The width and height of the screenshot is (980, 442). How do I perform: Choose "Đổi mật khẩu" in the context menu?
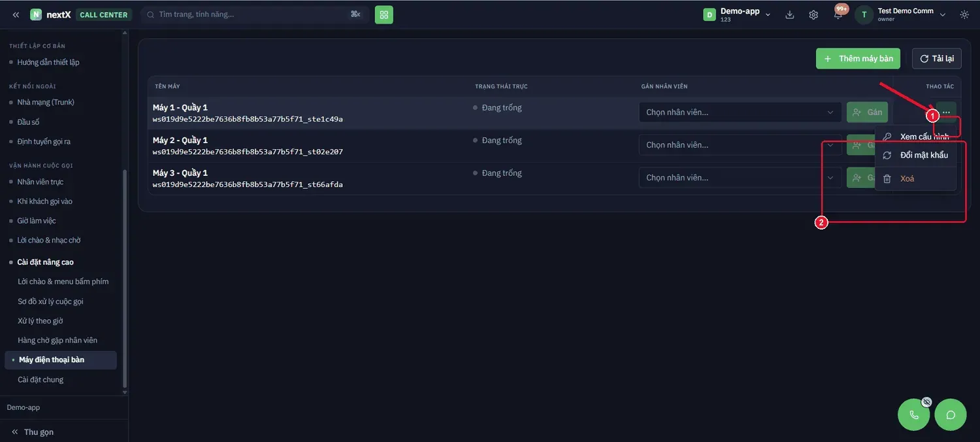pos(916,155)
